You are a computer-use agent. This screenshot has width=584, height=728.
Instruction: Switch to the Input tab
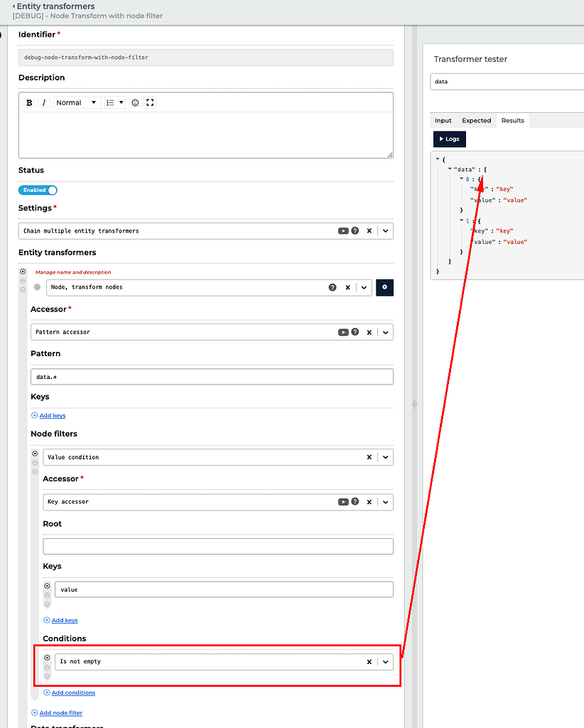pyautogui.click(x=443, y=120)
